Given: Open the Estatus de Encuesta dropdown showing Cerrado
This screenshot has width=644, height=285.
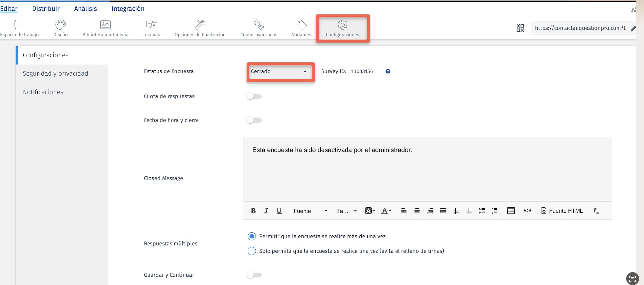Looking at the screenshot, I should [x=280, y=72].
